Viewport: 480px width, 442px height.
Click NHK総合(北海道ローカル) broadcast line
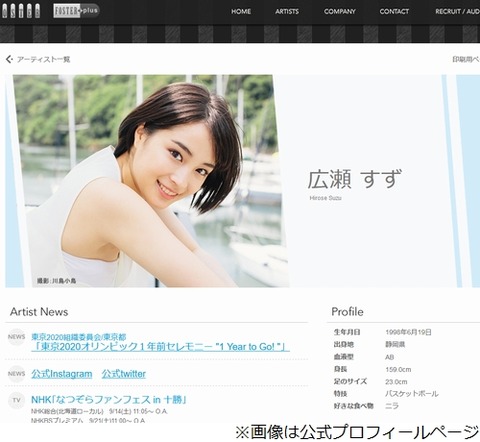pyautogui.click(x=99, y=411)
